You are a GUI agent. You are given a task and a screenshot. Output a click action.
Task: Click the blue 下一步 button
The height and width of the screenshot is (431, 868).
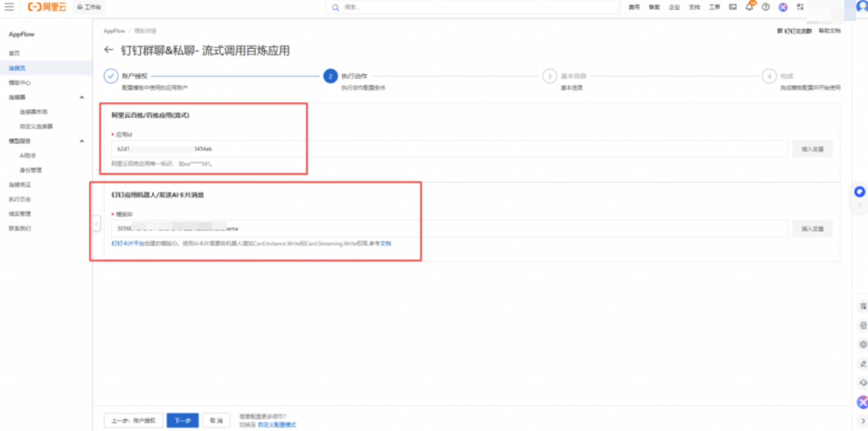point(182,420)
